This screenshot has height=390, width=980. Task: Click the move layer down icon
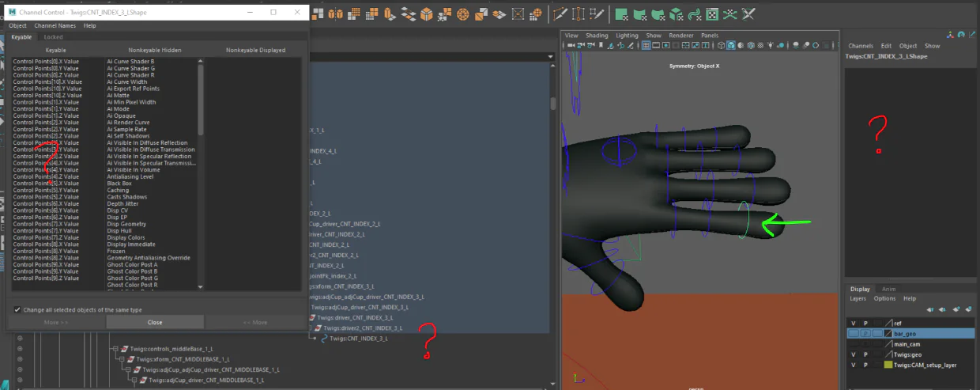click(942, 309)
